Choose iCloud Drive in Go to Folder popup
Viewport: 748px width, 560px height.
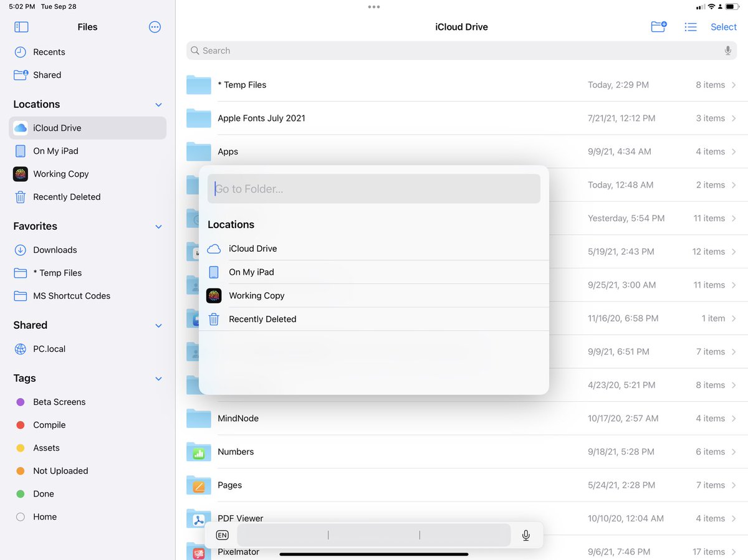pyautogui.click(x=374, y=249)
